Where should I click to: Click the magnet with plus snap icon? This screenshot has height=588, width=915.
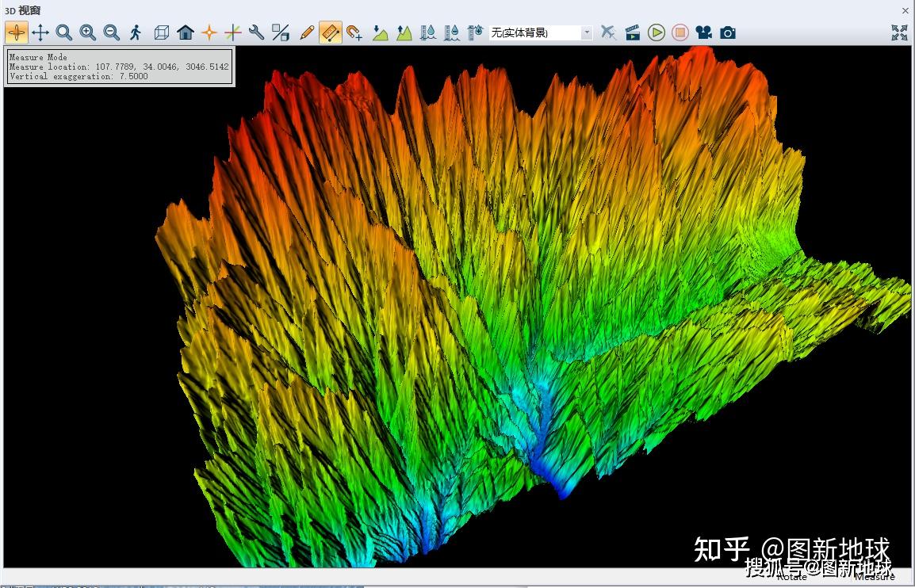[x=354, y=32]
